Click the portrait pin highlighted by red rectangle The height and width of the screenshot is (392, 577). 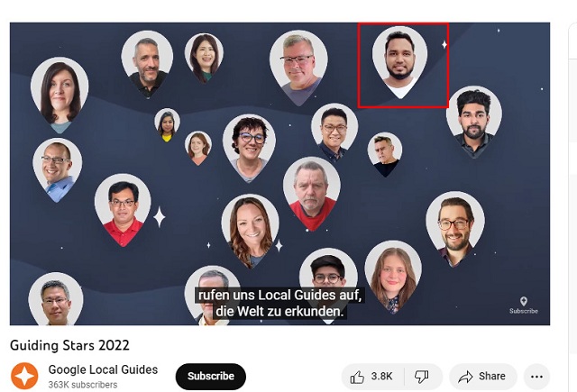[400, 62]
